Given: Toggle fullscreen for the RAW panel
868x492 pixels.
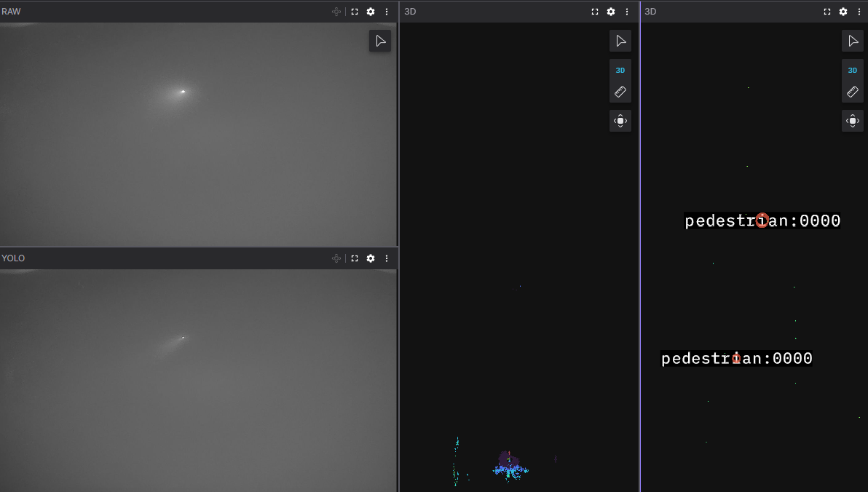Looking at the screenshot, I should (355, 12).
